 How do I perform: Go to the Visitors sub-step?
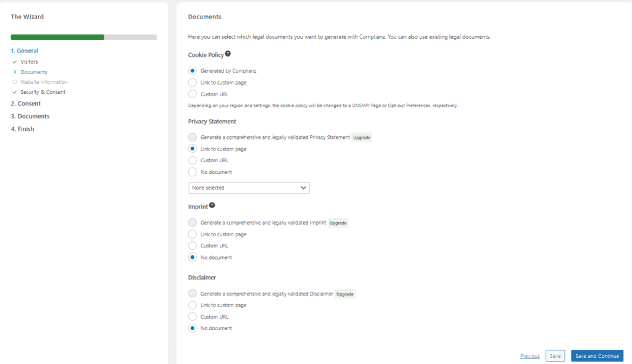[29, 62]
